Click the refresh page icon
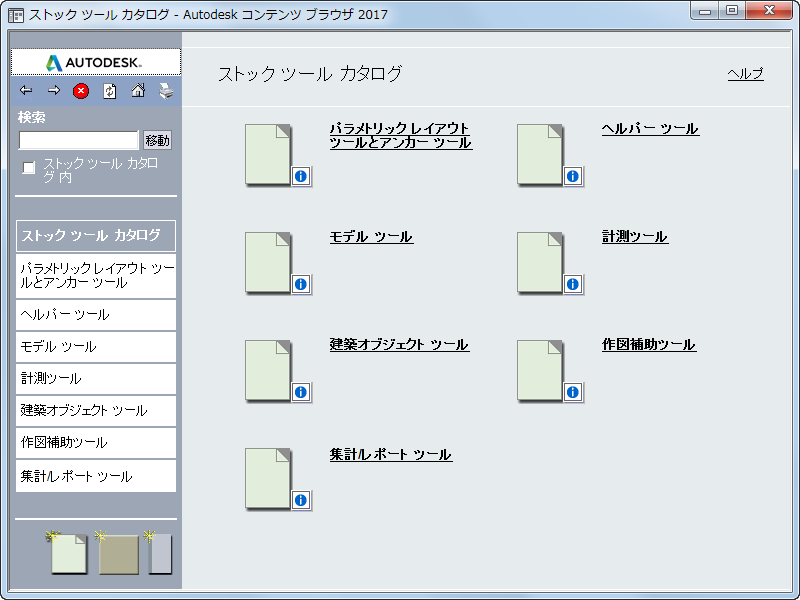Viewport: 800px width, 600px height. point(110,91)
